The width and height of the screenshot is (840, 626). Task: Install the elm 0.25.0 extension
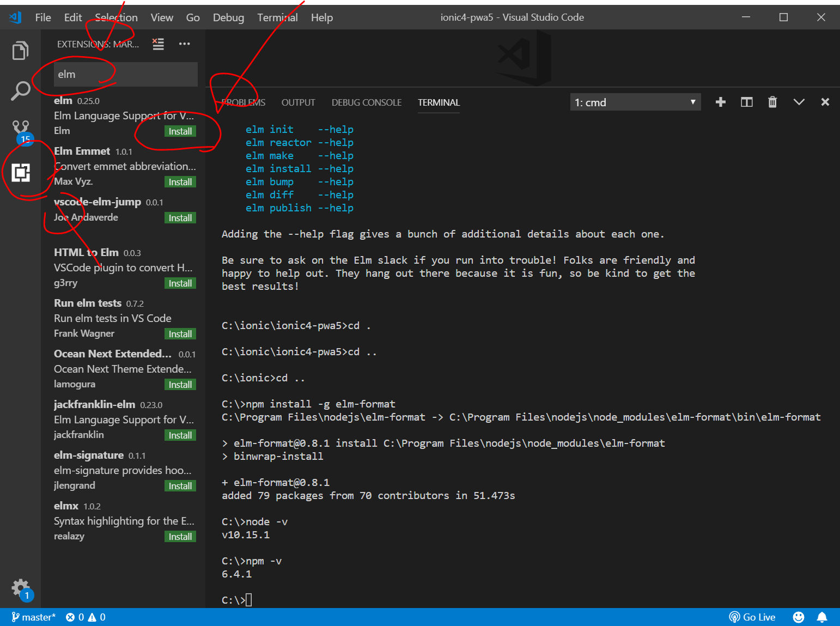pos(180,131)
